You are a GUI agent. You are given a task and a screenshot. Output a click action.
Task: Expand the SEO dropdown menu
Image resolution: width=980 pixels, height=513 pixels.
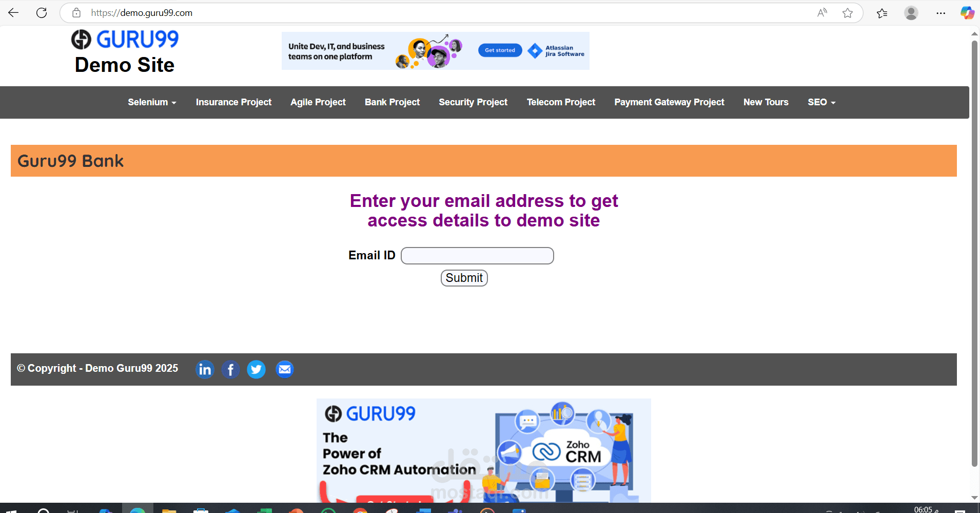click(821, 102)
